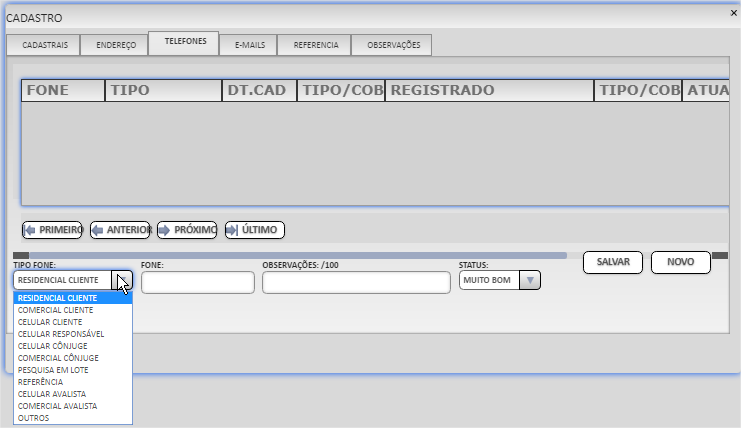Click the Fone number input field
Screen dimensions: 741x428
tap(198, 283)
